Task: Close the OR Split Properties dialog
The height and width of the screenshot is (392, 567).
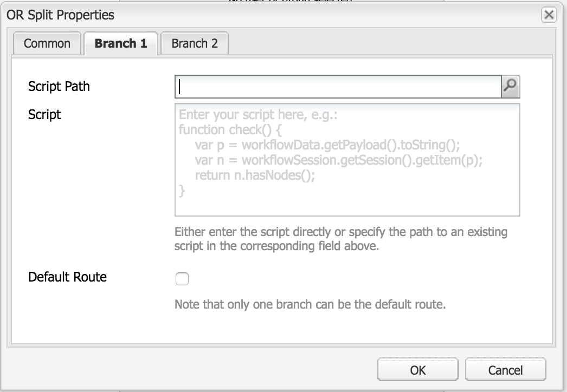Action: pos(549,15)
